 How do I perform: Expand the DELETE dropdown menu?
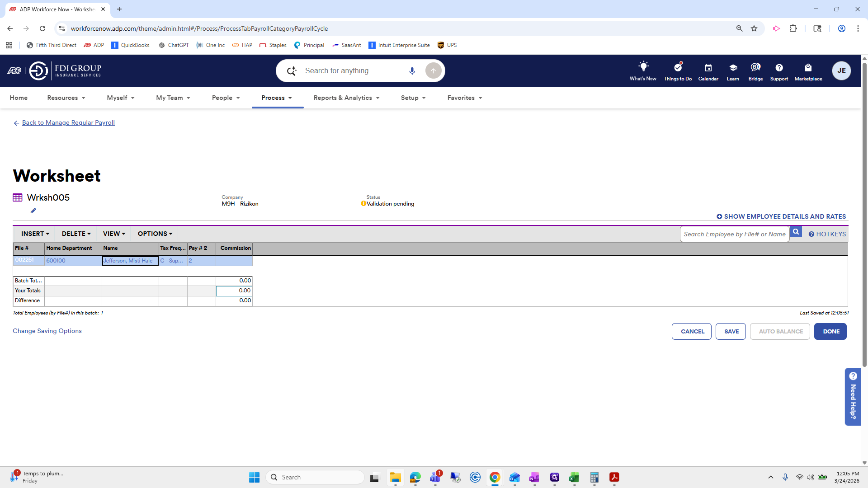click(x=76, y=234)
